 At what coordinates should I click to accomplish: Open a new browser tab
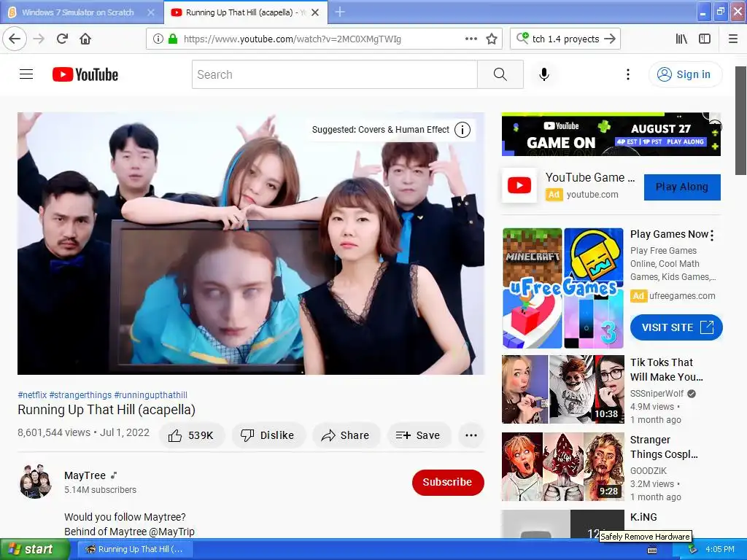[340, 12]
